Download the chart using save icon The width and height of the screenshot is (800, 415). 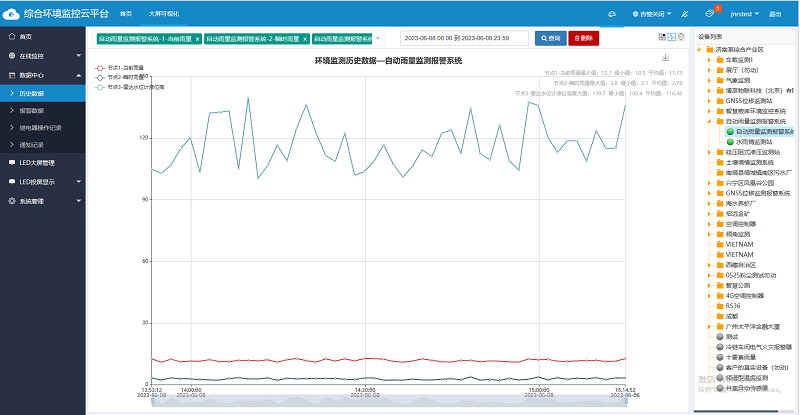(665, 58)
